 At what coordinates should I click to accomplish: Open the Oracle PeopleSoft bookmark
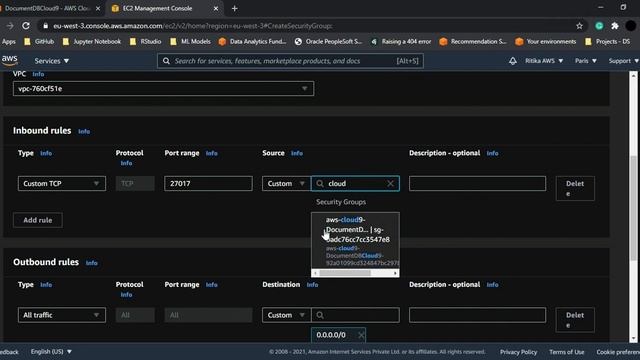pos(328,41)
